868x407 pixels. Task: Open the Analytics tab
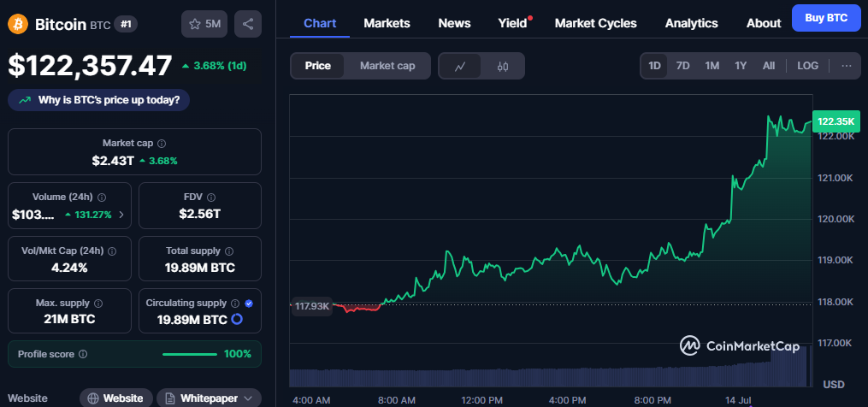[692, 23]
